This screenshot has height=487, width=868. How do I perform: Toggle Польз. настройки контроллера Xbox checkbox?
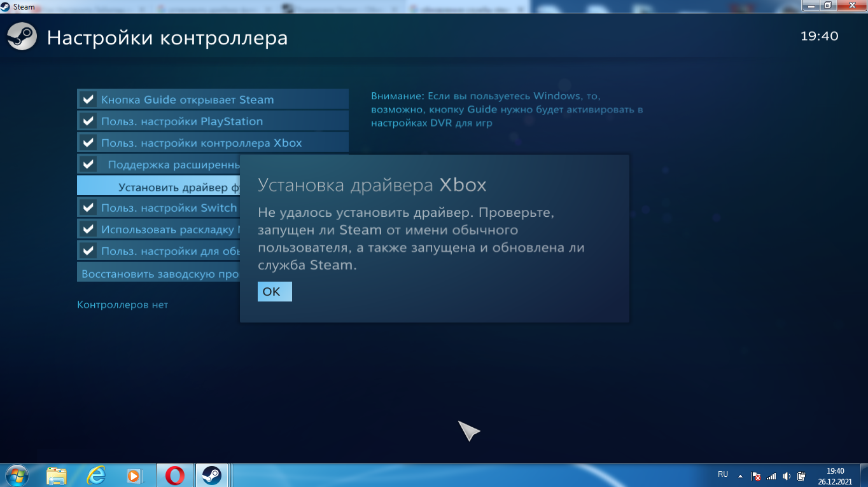(x=88, y=142)
